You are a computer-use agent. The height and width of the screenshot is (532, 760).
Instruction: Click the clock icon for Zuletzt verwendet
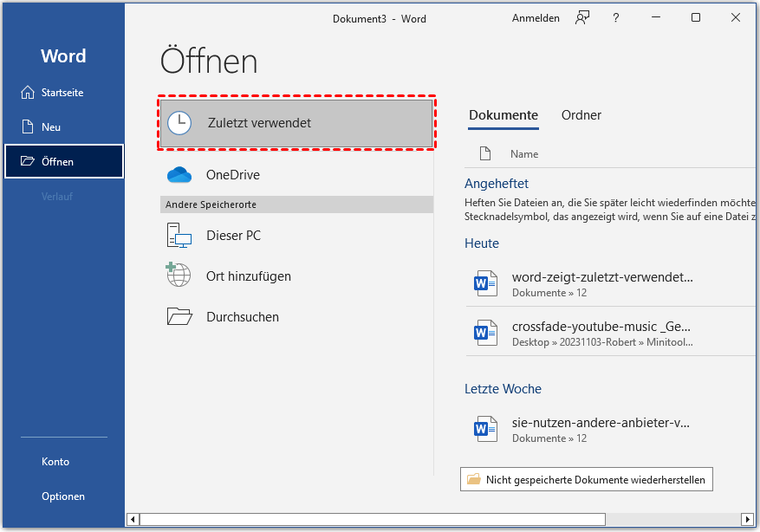[179, 123]
